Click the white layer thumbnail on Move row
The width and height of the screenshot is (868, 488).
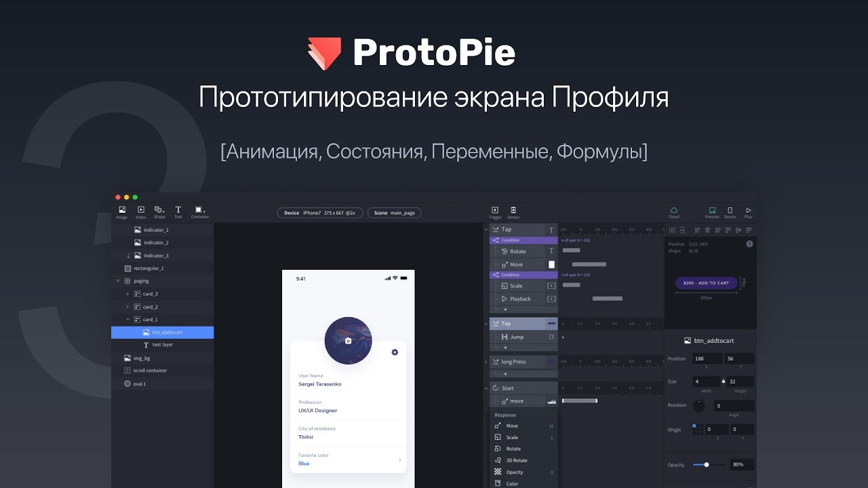pos(551,264)
